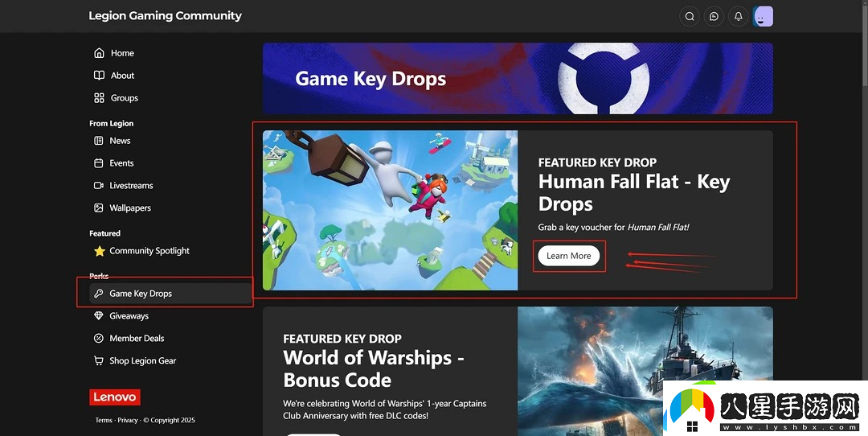Click the Community Spotlight star icon
This screenshot has height=436, width=868.
[99, 251]
